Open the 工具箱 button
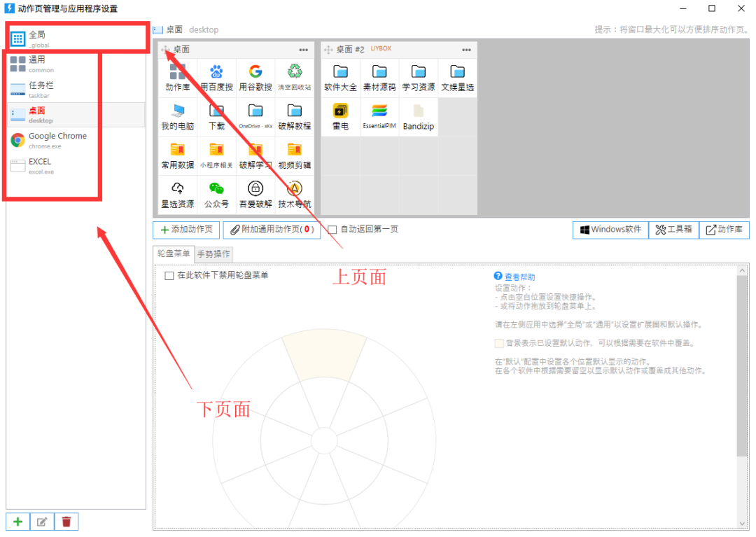Image resolution: width=756 pixels, height=537 pixels. (x=674, y=230)
